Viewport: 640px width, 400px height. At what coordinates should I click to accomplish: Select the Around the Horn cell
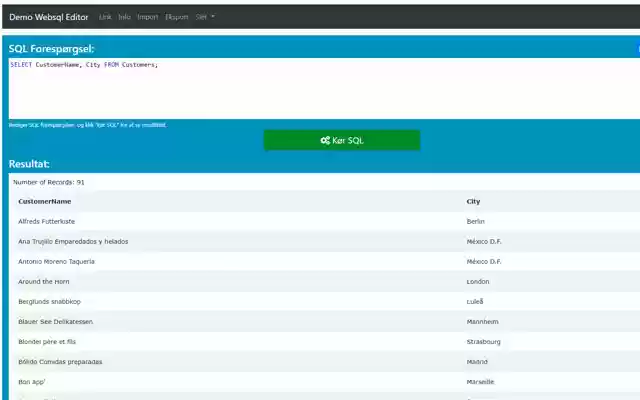point(44,282)
